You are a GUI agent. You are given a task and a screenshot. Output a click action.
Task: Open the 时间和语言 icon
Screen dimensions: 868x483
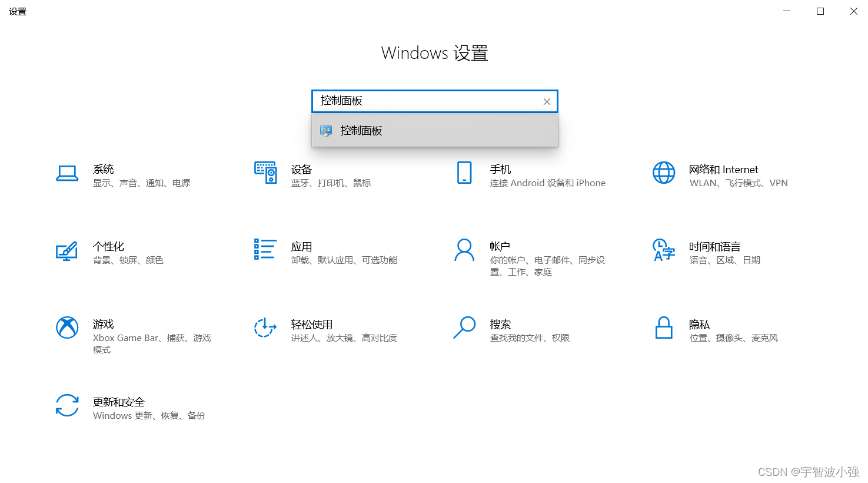click(x=664, y=250)
